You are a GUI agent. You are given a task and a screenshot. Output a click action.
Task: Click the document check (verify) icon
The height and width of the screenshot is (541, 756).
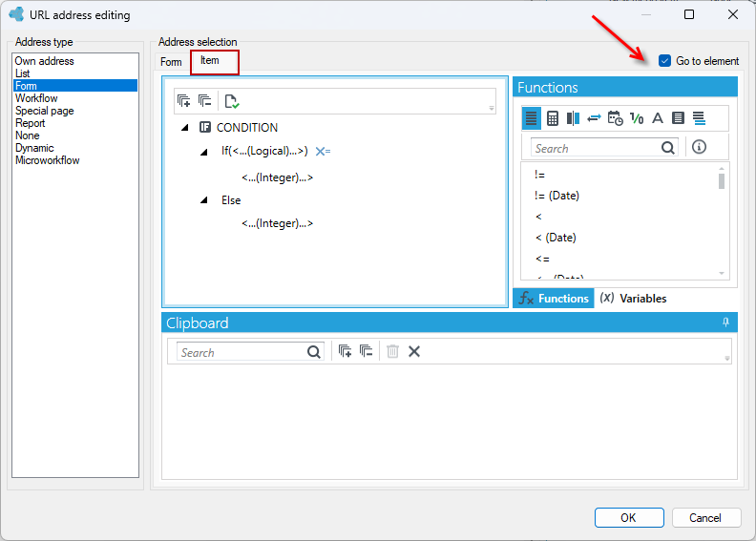pyautogui.click(x=232, y=101)
